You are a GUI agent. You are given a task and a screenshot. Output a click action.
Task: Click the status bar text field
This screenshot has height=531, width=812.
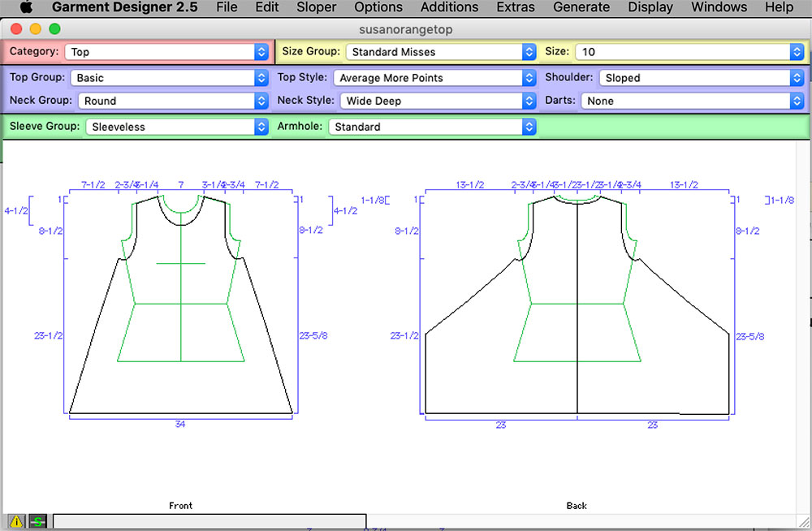[x=209, y=522]
